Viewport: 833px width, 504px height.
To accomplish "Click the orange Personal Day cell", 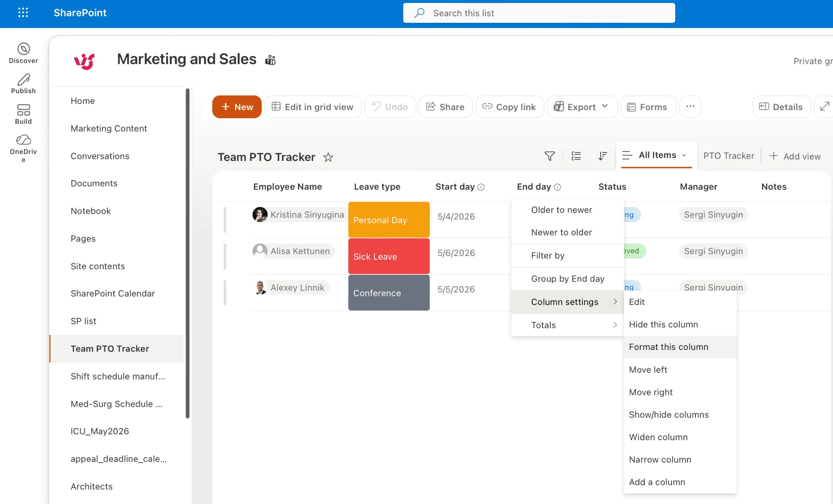I will click(389, 220).
